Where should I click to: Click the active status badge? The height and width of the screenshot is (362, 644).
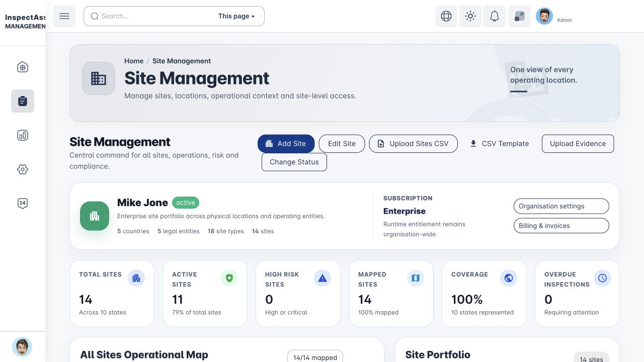tap(186, 203)
